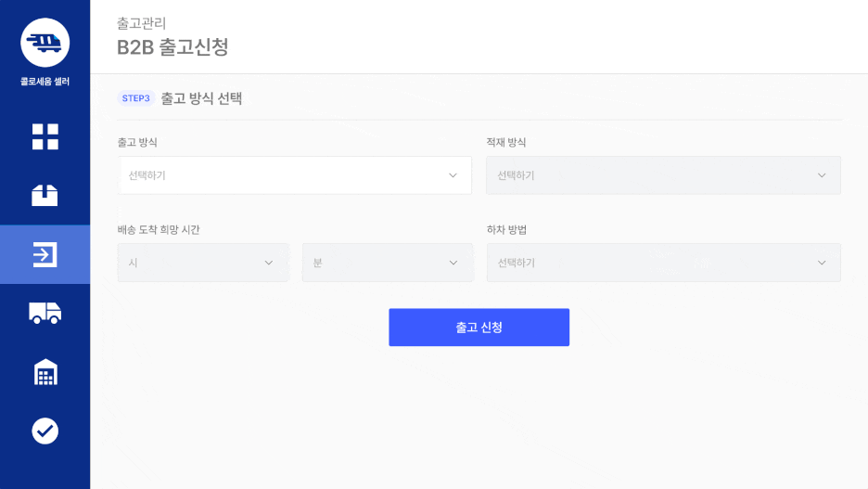
Task: Click the 출고 신청 submit button
Action: click(479, 328)
